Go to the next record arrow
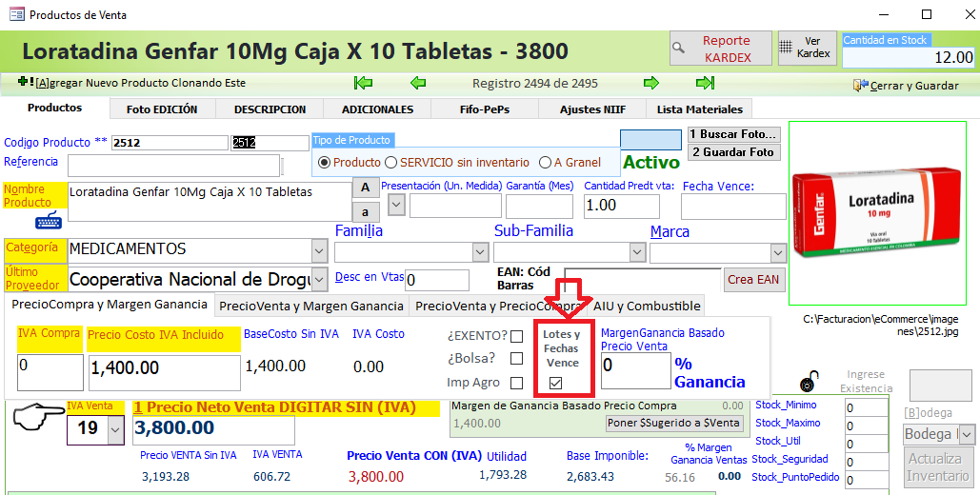This screenshot has height=495, width=980. tap(651, 83)
